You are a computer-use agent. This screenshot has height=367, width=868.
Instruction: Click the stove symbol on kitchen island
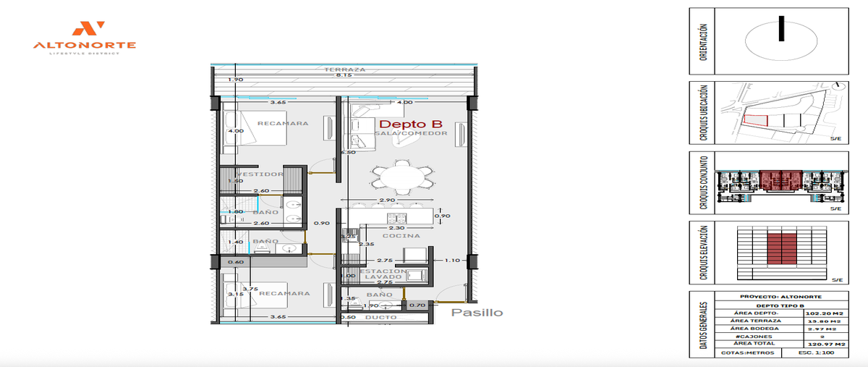coord(396,216)
